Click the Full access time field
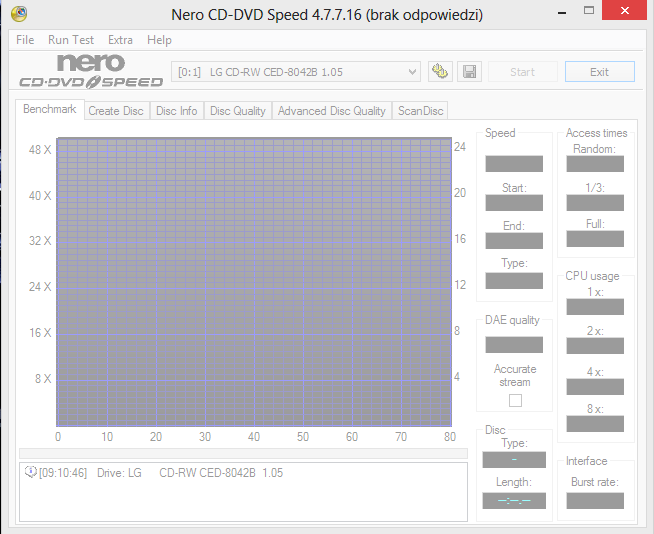Image resolution: width=654 pixels, height=534 pixels. (595, 239)
